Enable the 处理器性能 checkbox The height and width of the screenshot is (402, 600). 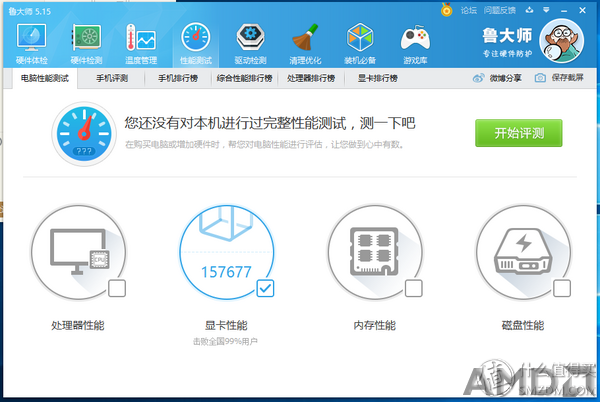pyautogui.click(x=117, y=288)
